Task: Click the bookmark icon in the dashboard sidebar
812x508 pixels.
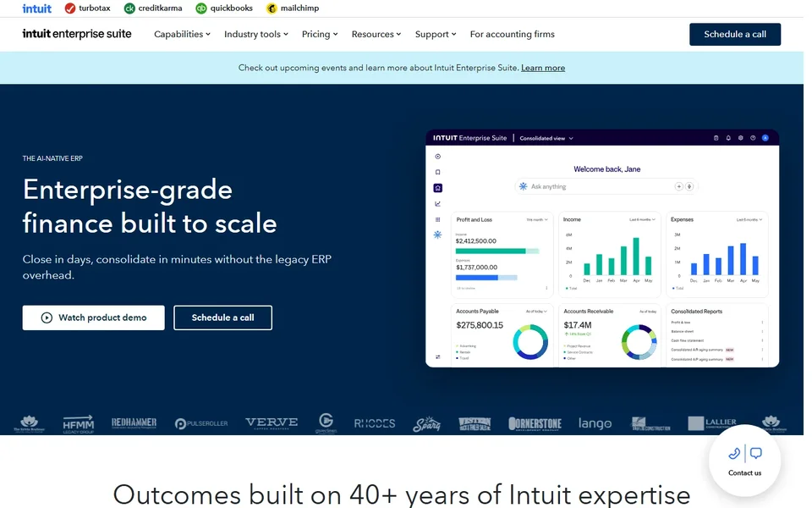Action: pyautogui.click(x=437, y=172)
